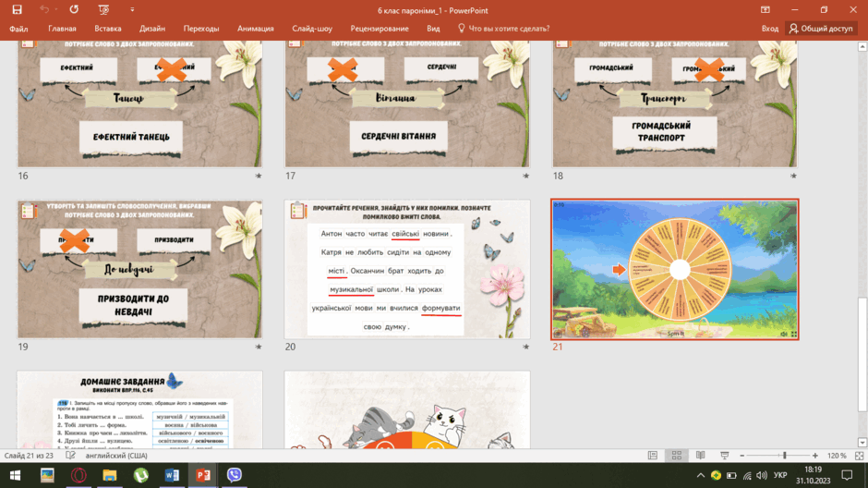Open notification center icon
Screen dimensions: 868x488
pyautogui.click(x=847, y=475)
